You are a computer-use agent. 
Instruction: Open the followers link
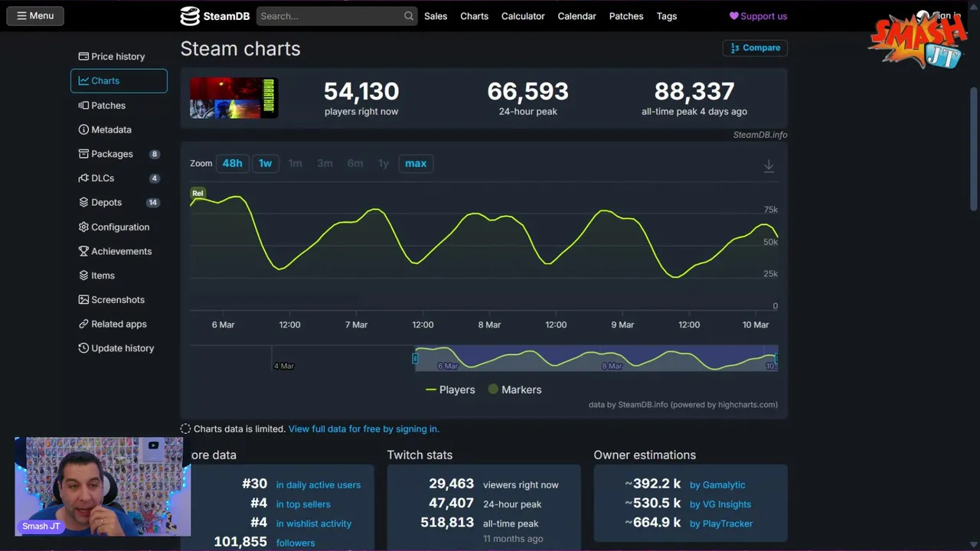296,543
